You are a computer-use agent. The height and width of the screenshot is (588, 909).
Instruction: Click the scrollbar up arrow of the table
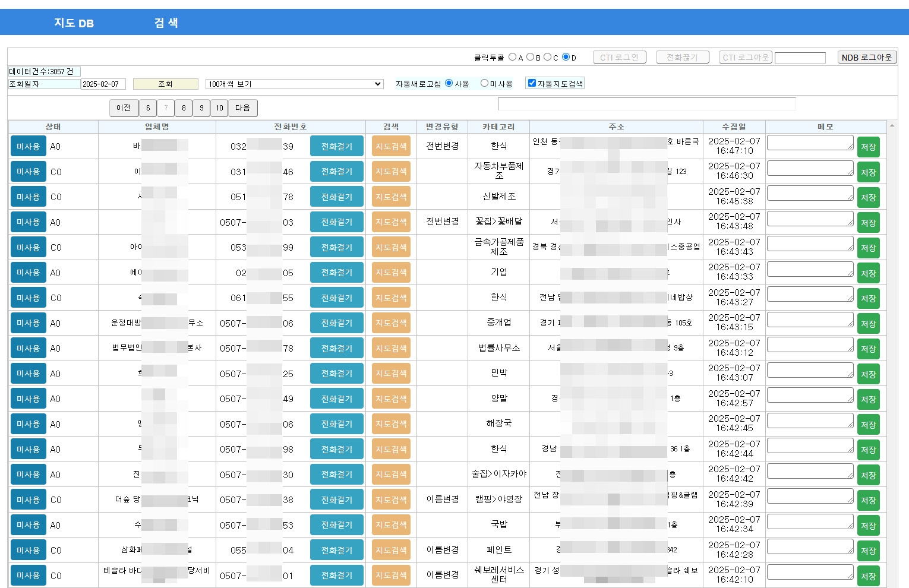pos(892,126)
